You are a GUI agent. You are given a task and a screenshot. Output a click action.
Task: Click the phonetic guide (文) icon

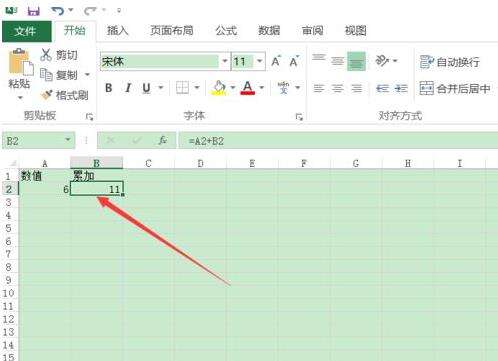pyautogui.click(x=284, y=88)
